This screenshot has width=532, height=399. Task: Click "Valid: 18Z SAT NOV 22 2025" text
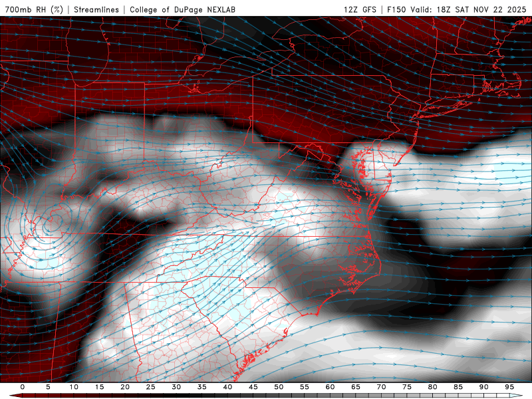pos(468,9)
